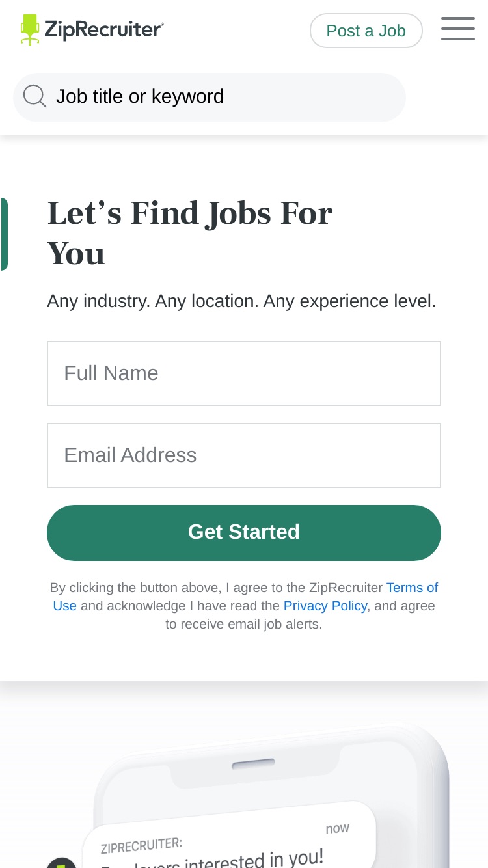This screenshot has width=488, height=868.
Task: Click the Let's Find Jobs For You heading
Action: pyautogui.click(x=190, y=233)
